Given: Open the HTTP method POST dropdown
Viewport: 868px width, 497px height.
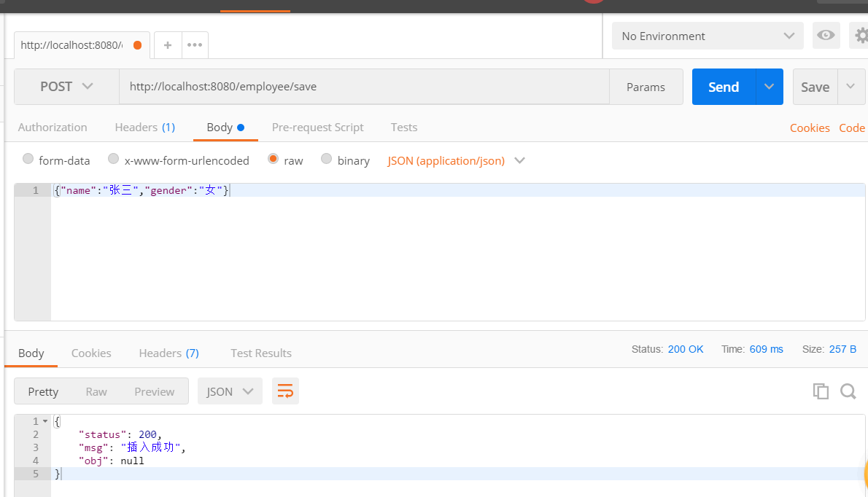Looking at the screenshot, I should (66, 87).
